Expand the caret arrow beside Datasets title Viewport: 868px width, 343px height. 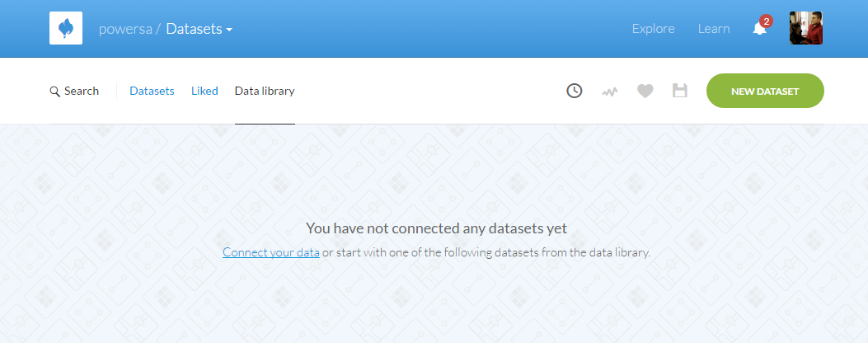tap(228, 30)
